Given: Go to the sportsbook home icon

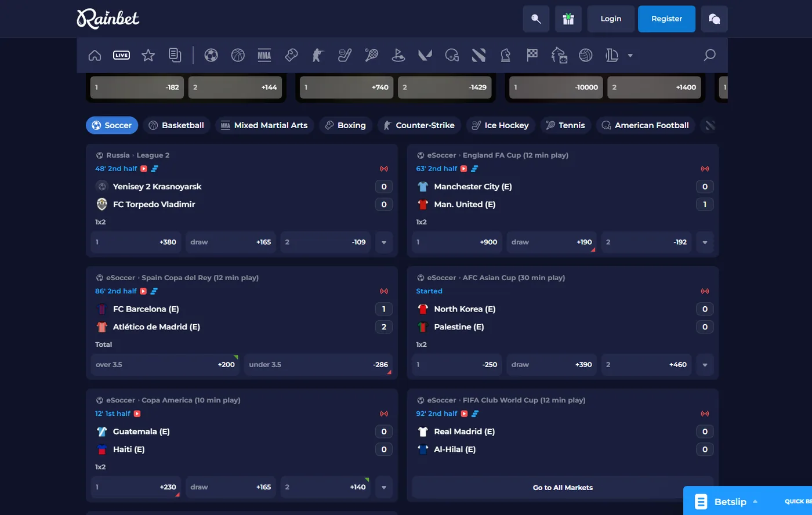Looking at the screenshot, I should pyautogui.click(x=95, y=55).
